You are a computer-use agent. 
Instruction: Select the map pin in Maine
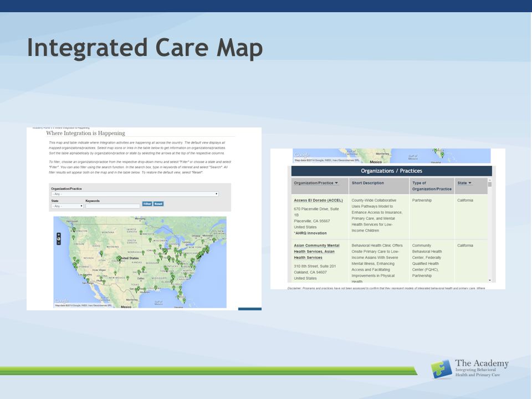214,239
